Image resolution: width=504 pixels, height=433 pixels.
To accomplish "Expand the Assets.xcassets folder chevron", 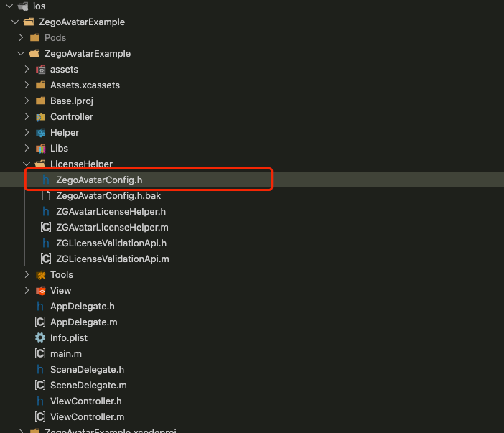I will pyautogui.click(x=27, y=85).
